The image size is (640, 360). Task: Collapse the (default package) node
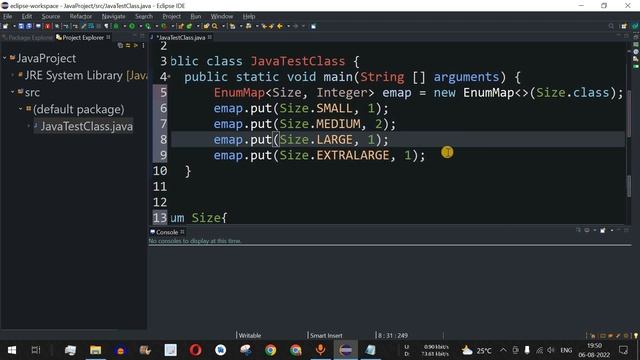click(x=20, y=109)
